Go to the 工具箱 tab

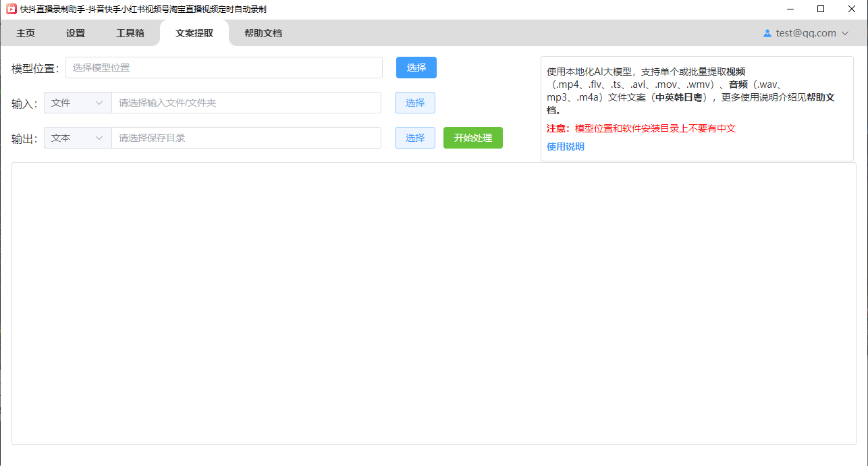click(130, 33)
